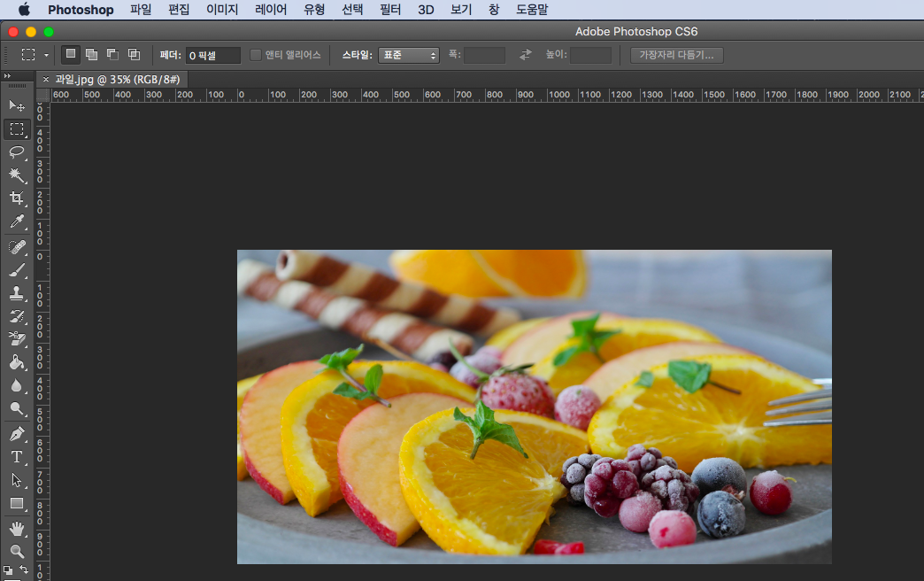
Task: Open the 창 menu
Action: click(x=494, y=10)
